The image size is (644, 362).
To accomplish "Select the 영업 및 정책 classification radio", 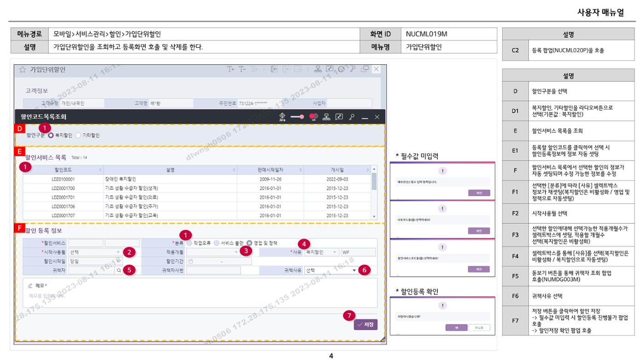I will [249, 243].
